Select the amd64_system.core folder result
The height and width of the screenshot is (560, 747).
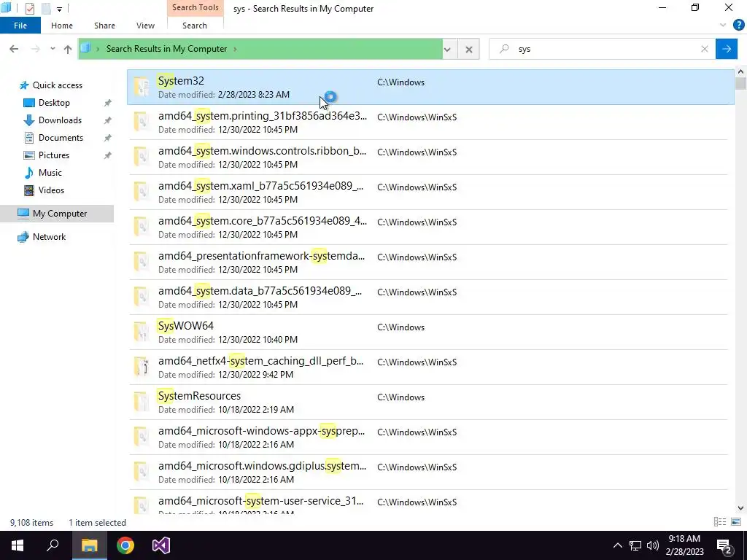point(429,227)
